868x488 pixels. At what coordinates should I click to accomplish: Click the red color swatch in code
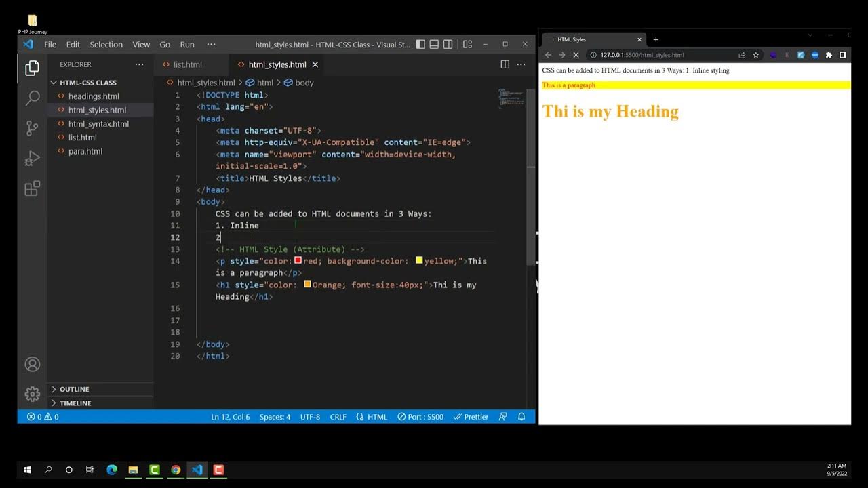coord(298,260)
